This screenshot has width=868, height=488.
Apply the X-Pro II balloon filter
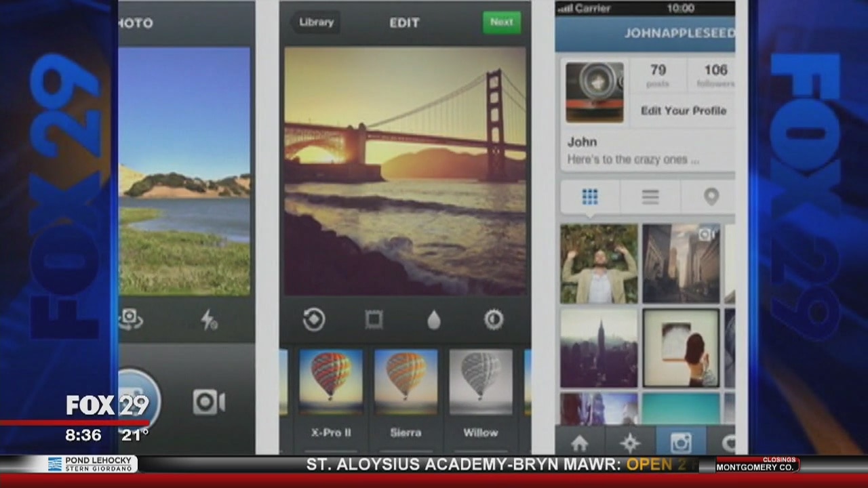click(x=331, y=382)
